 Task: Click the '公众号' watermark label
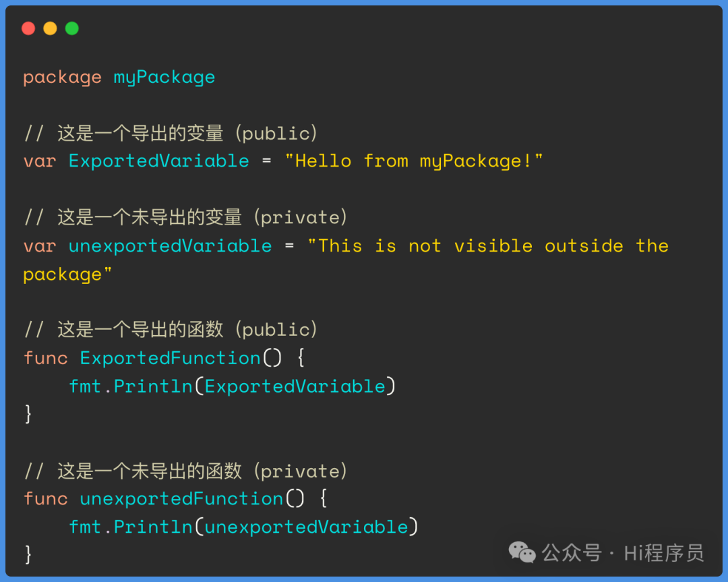coord(572,553)
